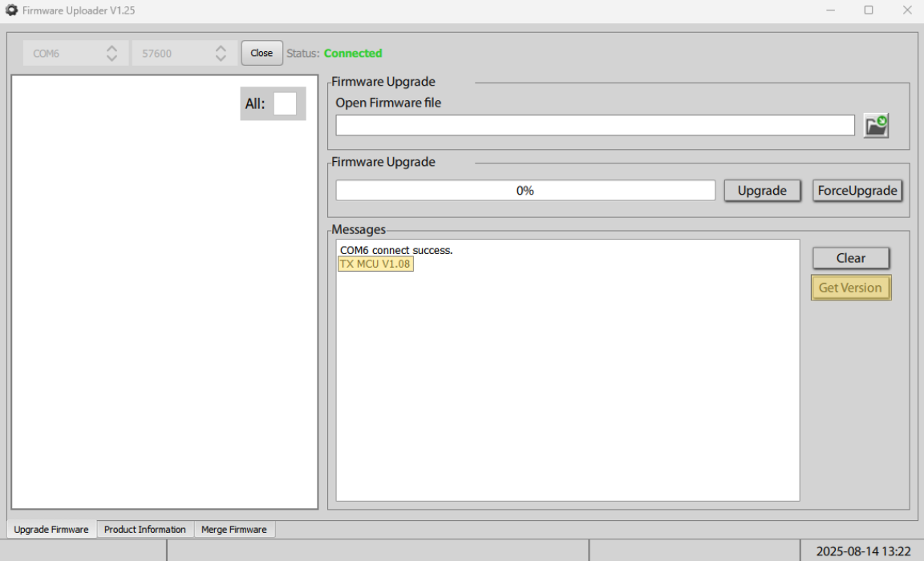This screenshot has height=561, width=924.
Task: Maximize the Firmware Uploader window
Action: tap(869, 10)
